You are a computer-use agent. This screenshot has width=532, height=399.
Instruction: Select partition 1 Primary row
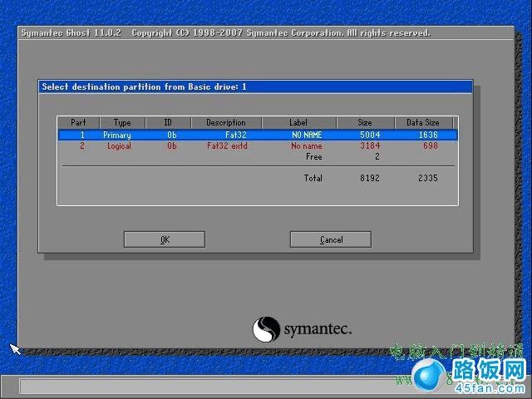point(258,135)
